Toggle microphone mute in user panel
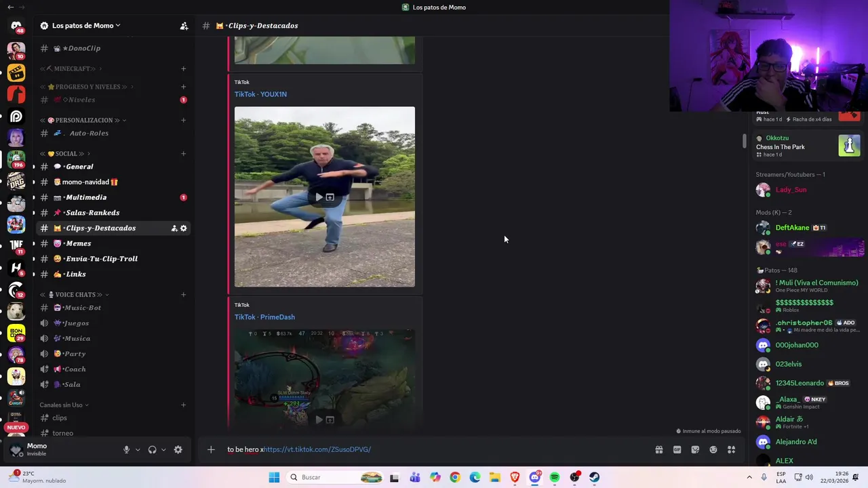This screenshot has height=488, width=868. pyautogui.click(x=126, y=450)
